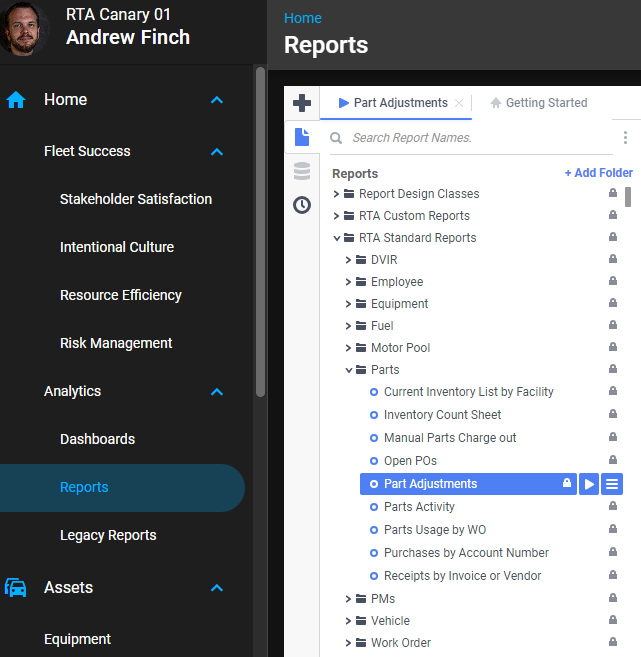
Task: Click the Home house icon in sidebar
Action: click(x=16, y=100)
